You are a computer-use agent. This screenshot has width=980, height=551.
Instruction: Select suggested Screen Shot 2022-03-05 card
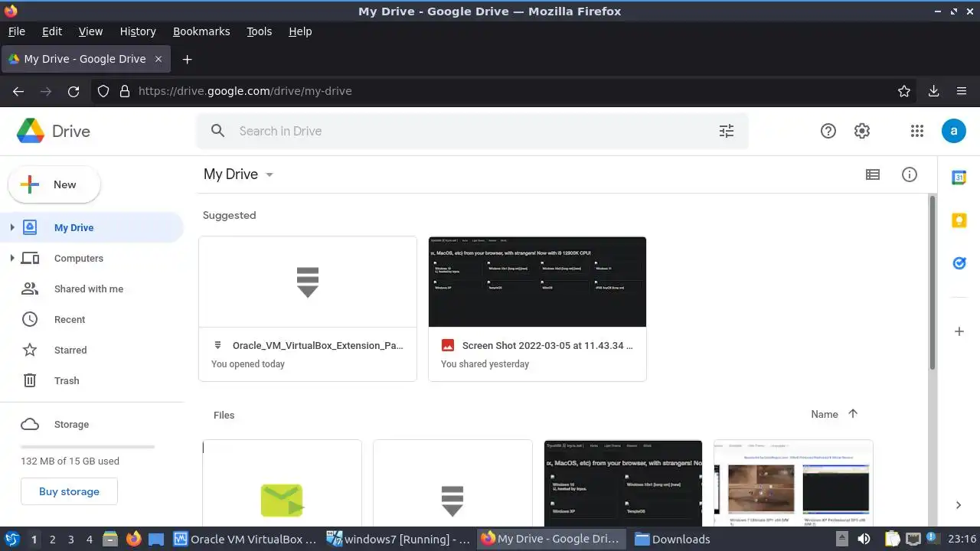[x=537, y=308]
